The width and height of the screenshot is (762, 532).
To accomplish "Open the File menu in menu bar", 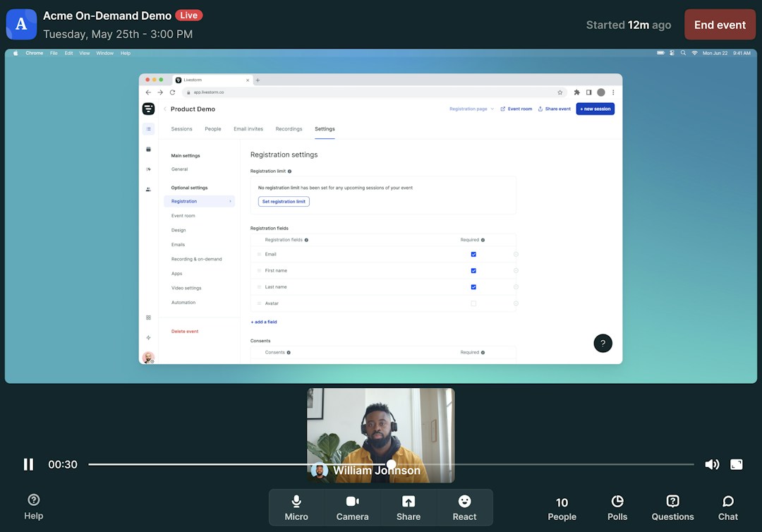I will pos(54,54).
